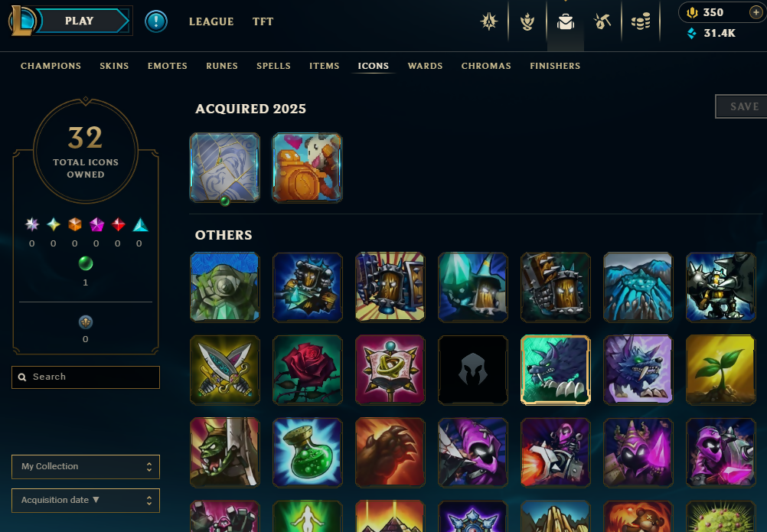Click the Search icons input field
This screenshot has height=532, width=767.
86,377
